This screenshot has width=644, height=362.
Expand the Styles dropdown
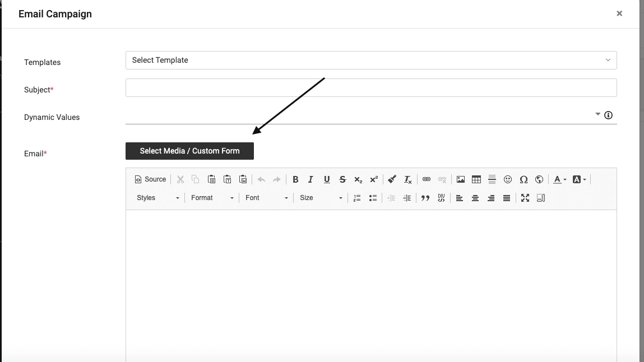[158, 198]
